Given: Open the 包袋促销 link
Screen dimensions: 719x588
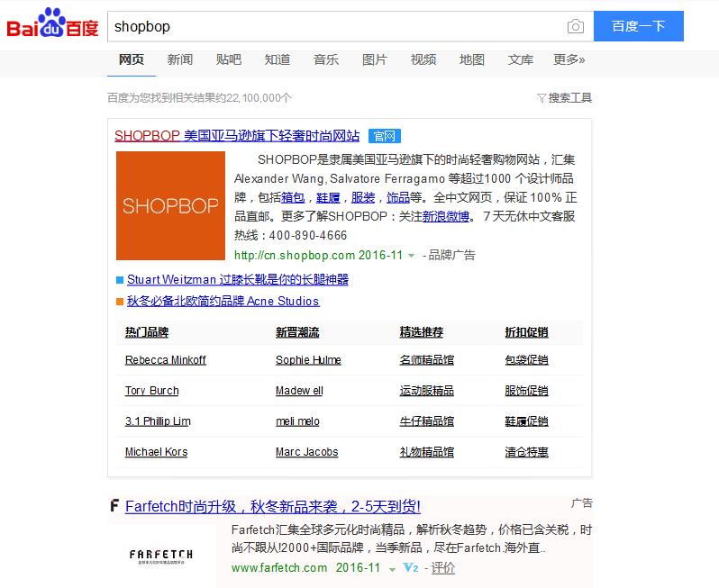Looking at the screenshot, I should [x=526, y=360].
